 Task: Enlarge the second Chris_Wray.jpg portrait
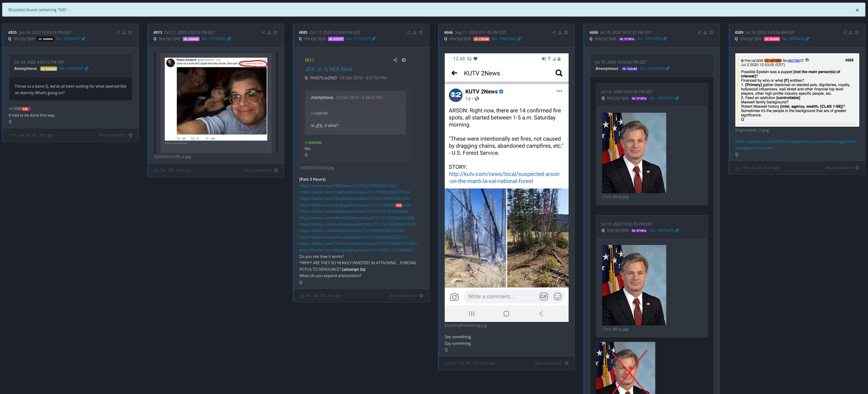634,285
